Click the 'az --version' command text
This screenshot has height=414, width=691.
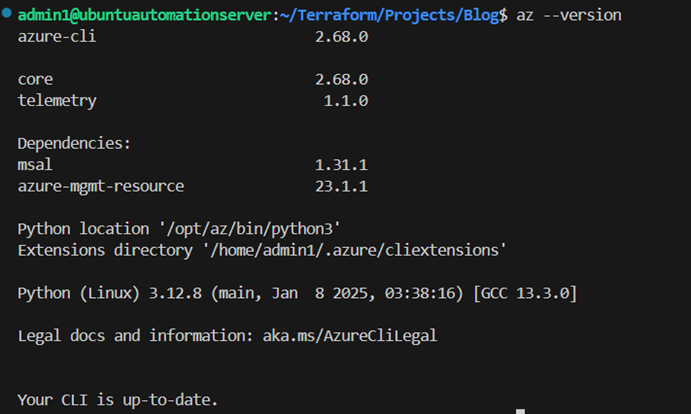[569, 15]
